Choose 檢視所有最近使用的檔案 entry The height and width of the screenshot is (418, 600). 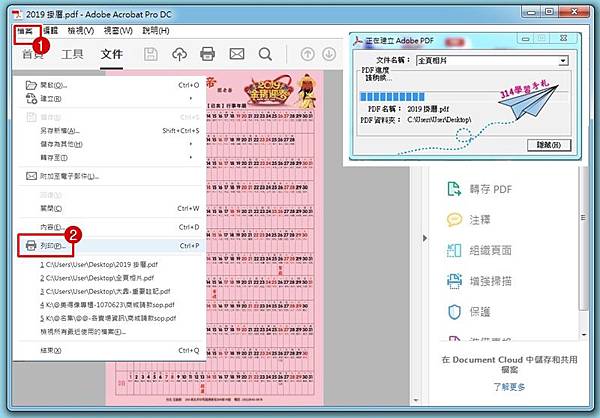coord(83,331)
